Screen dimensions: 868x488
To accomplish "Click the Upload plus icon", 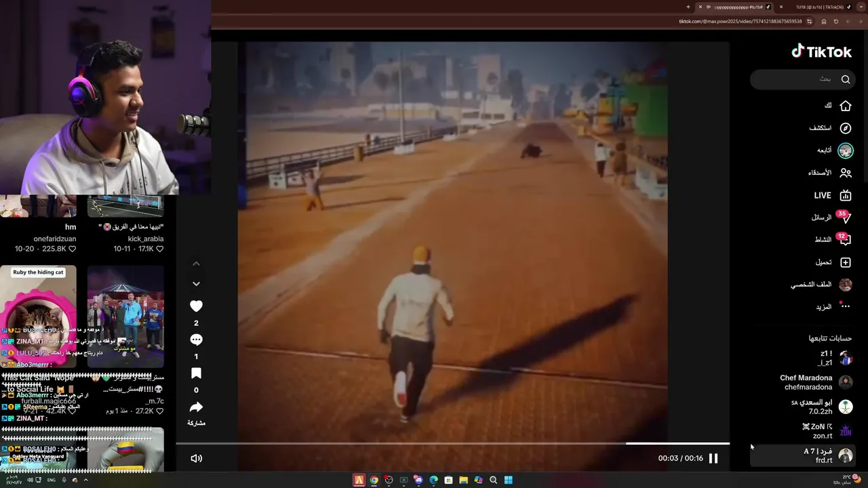I will (x=846, y=262).
